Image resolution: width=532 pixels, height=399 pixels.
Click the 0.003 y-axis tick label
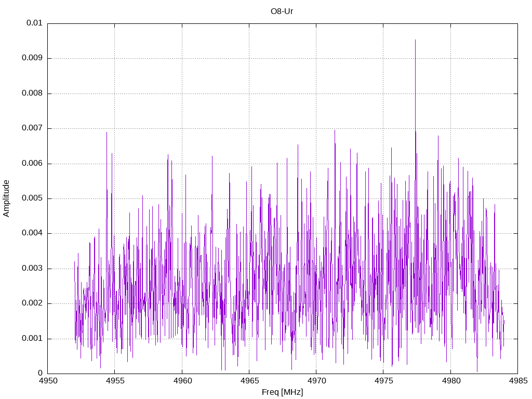click(32, 269)
